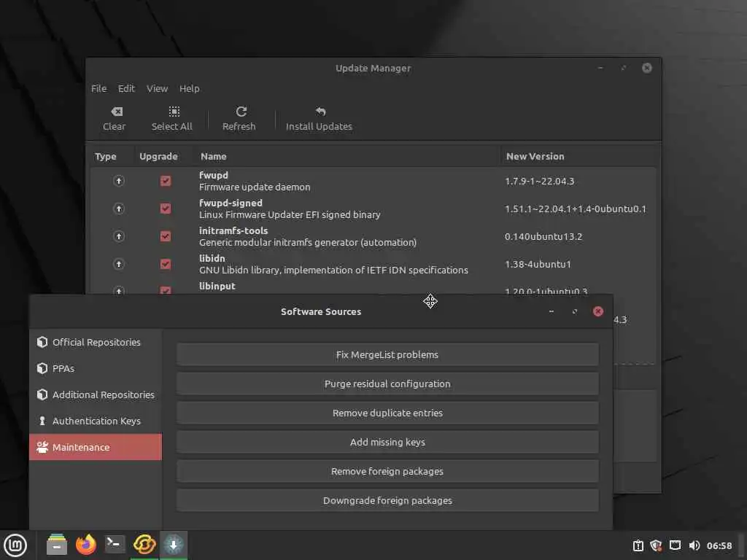Click version 0.140ubuntu13.2 cell
The height and width of the screenshot is (560, 747).
[543, 236]
